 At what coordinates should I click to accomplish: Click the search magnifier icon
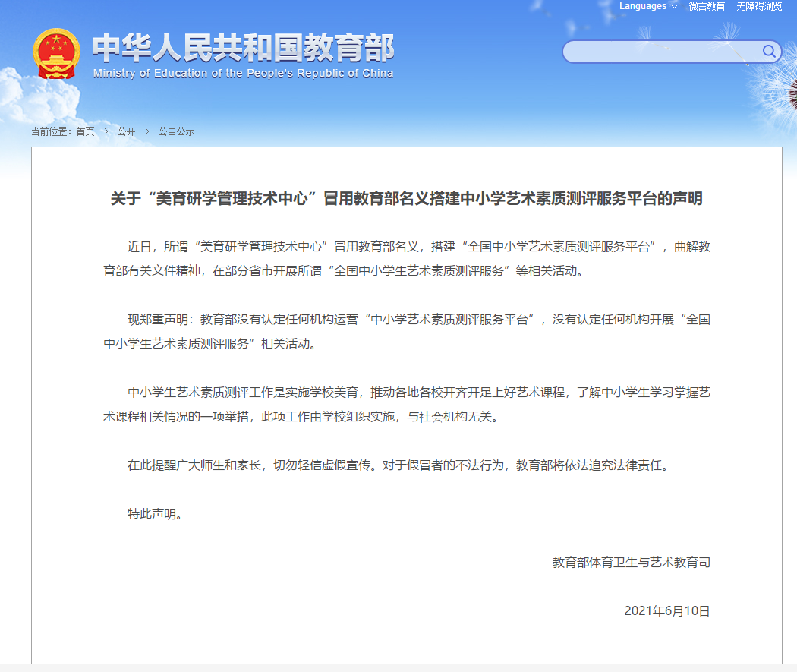pos(768,52)
